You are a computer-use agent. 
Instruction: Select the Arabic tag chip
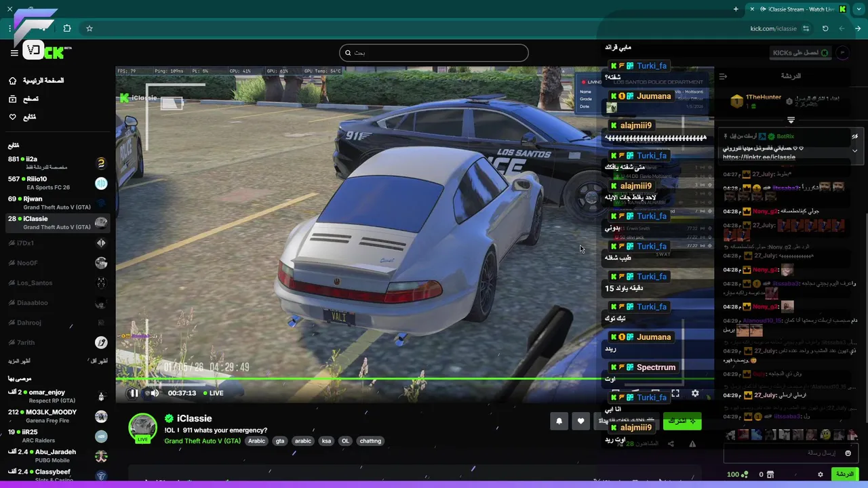(x=256, y=441)
